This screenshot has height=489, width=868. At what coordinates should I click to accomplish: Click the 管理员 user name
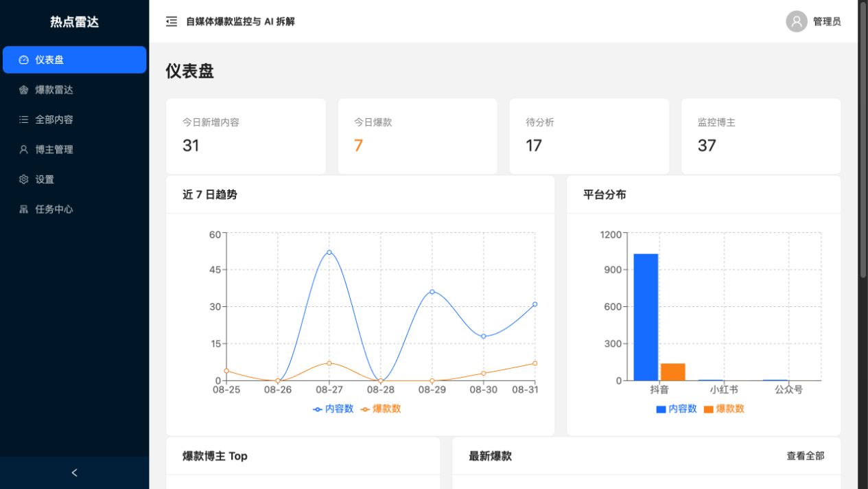827,21
